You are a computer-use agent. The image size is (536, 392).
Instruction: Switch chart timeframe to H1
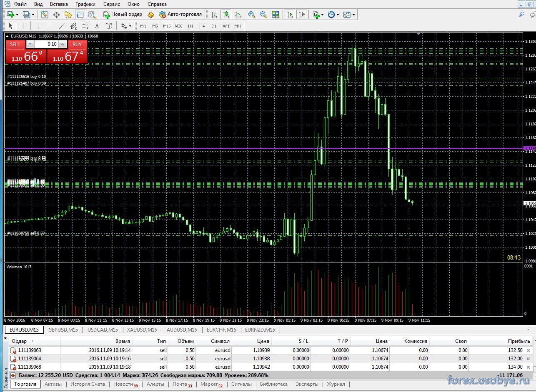pyautogui.click(x=190, y=26)
